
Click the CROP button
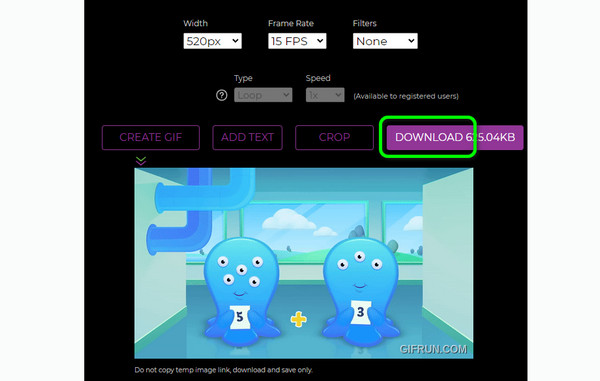click(334, 137)
